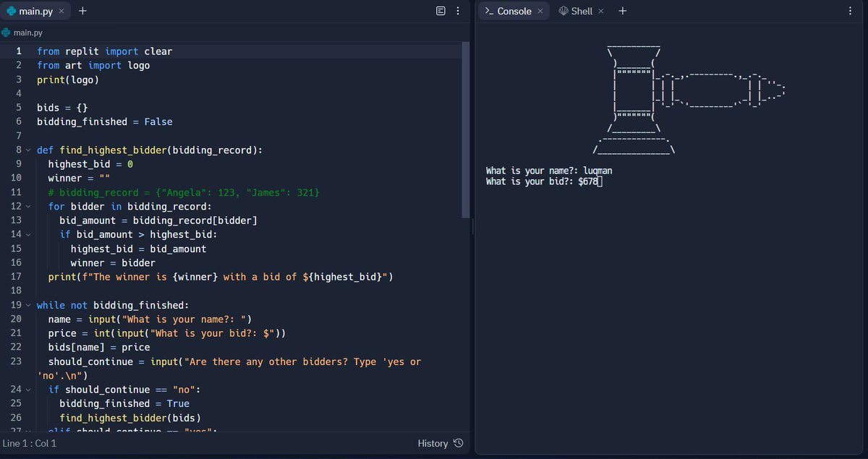The image size is (868, 459).
Task: Click 'from replit import clear' code line
Action: 104,51
